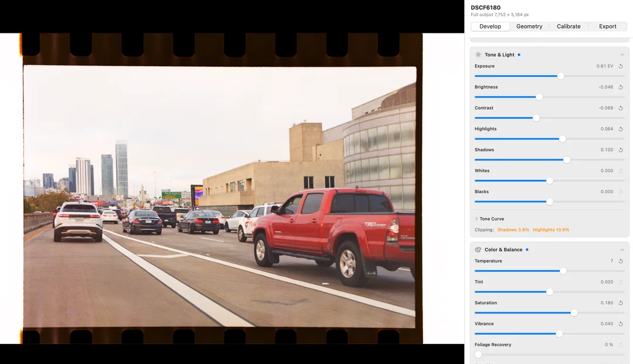Click the DSCF6180 file name
The image size is (633, 364).
click(486, 8)
